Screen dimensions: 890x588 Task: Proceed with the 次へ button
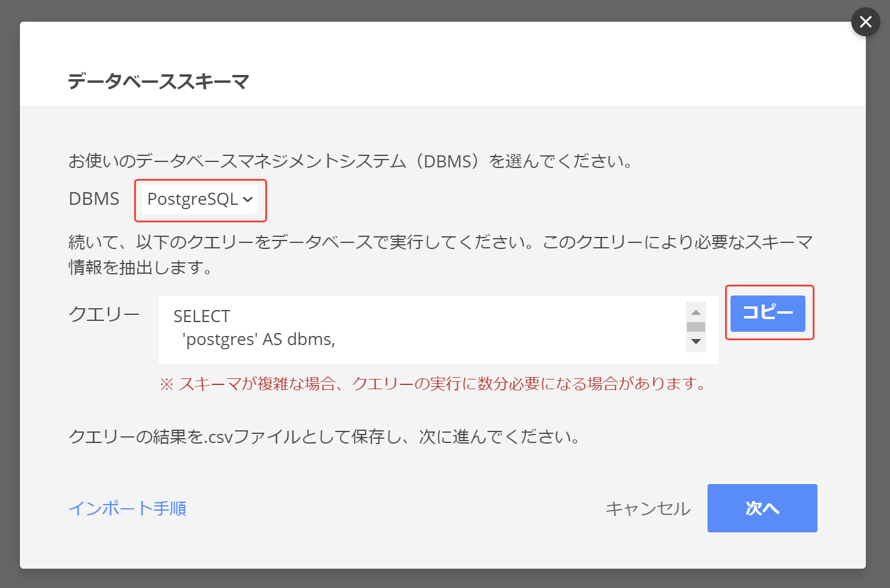tap(762, 508)
